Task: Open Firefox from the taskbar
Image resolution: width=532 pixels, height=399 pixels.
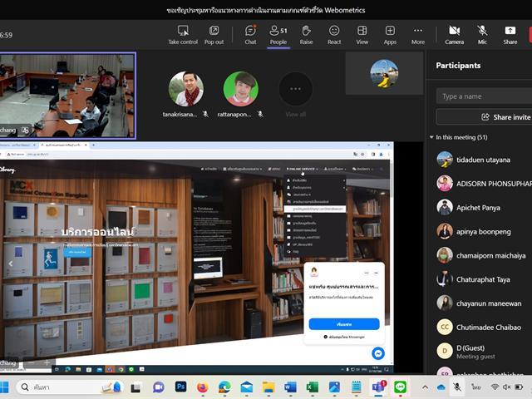Action: coord(202,387)
